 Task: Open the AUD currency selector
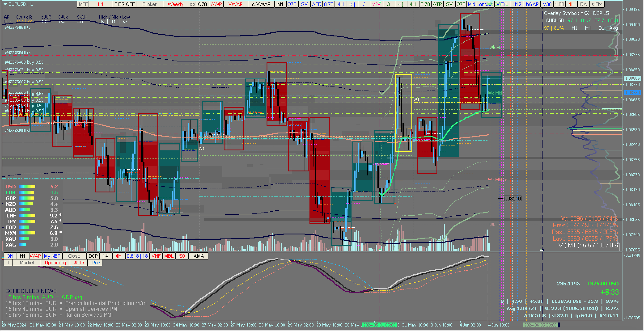pyautogui.click(x=79, y=263)
